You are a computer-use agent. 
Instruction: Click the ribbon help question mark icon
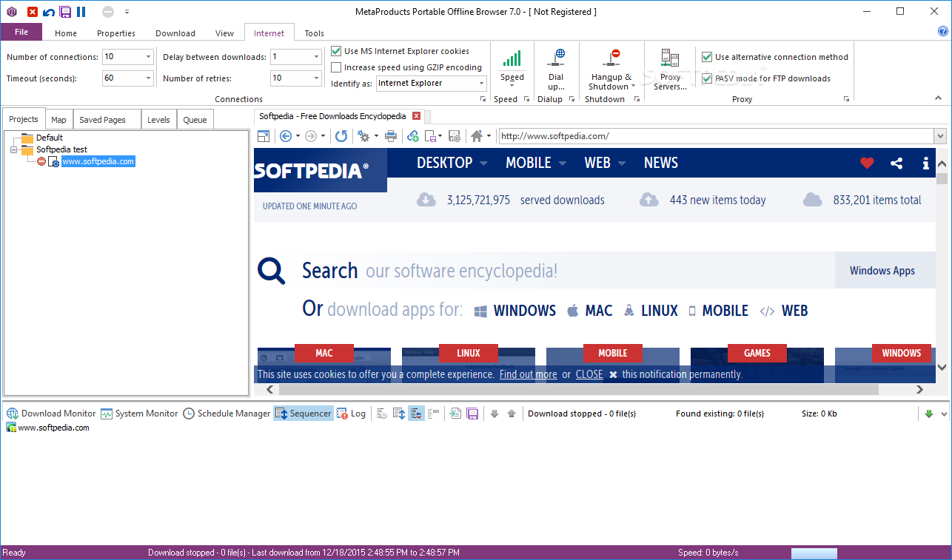942,32
